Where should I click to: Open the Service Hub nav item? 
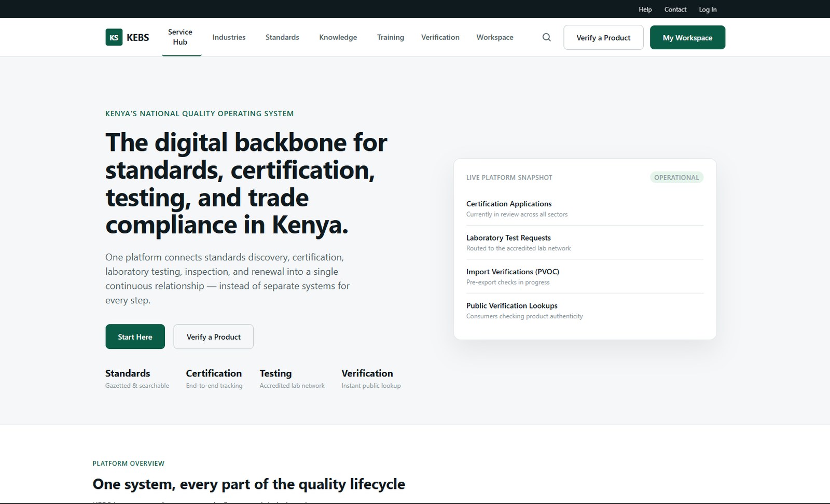(180, 37)
